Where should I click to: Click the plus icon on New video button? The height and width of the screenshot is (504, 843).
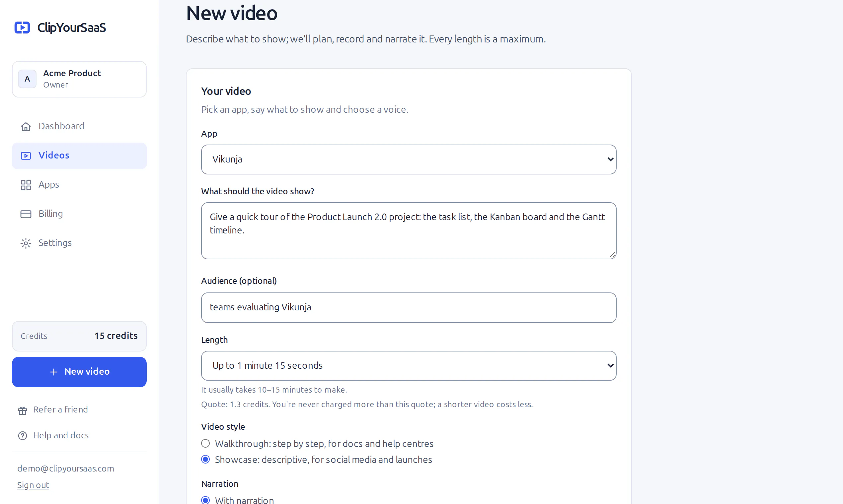coord(54,372)
